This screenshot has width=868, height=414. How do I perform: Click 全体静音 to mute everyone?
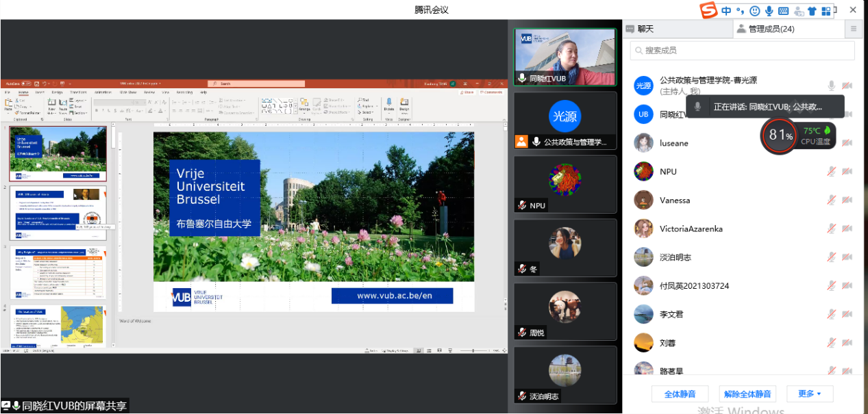pyautogui.click(x=680, y=393)
